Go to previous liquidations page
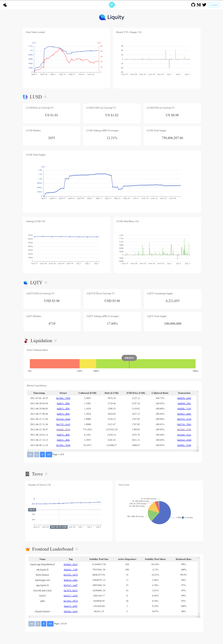 [37, 454]
